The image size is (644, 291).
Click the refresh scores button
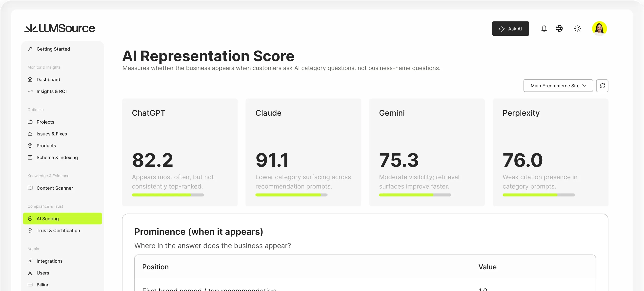pyautogui.click(x=602, y=86)
